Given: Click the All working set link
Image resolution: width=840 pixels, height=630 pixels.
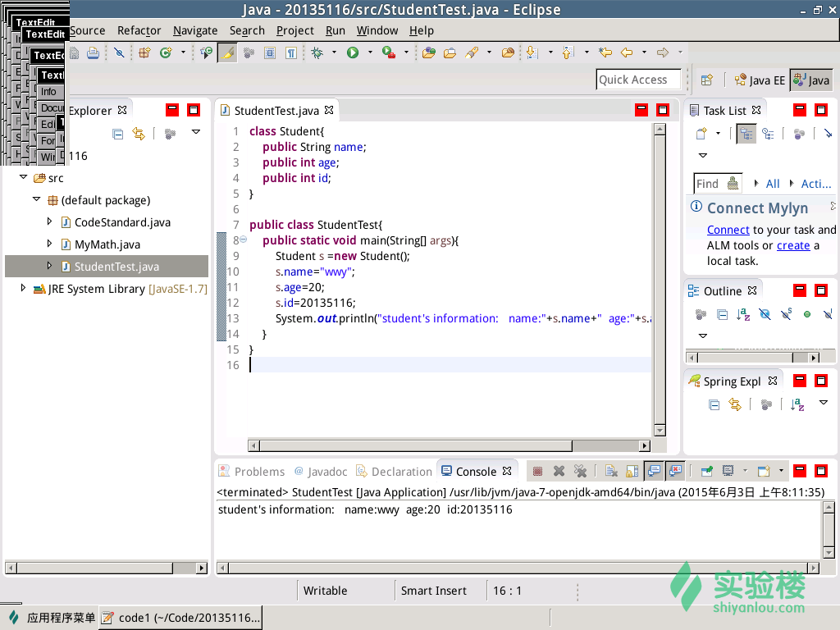Looking at the screenshot, I should point(773,184).
